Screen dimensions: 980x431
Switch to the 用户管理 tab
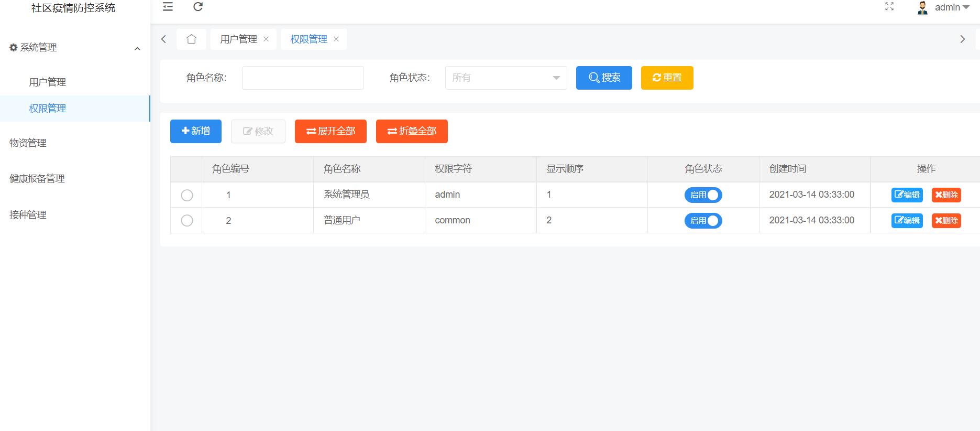pos(238,39)
